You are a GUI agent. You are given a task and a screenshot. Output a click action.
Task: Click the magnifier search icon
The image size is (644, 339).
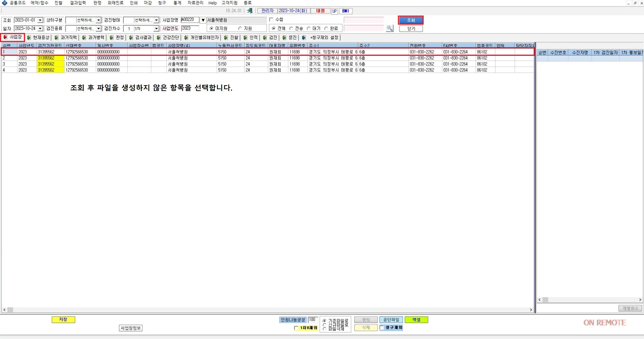click(390, 28)
